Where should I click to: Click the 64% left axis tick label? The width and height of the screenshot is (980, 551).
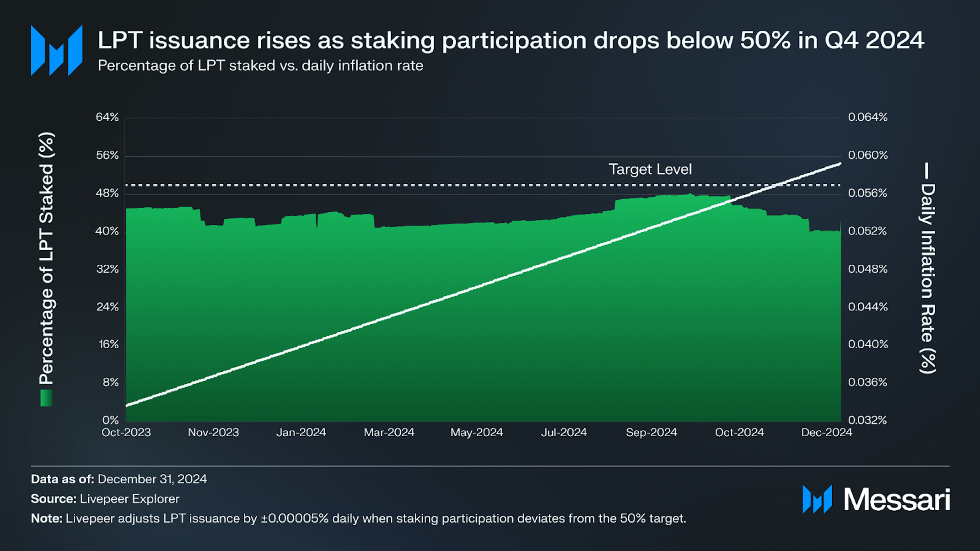[x=107, y=117]
